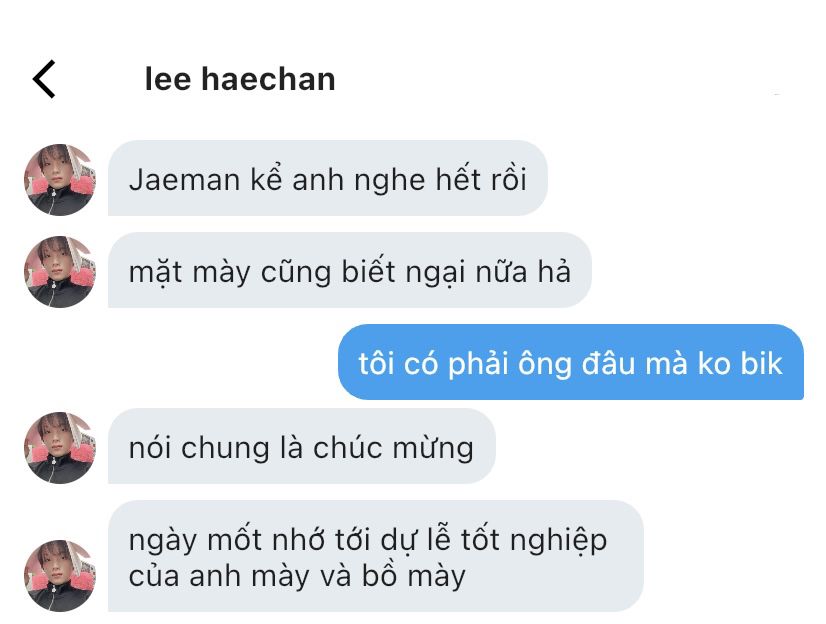Open lee haechan's profile from chat title
The height and width of the screenshot is (624, 826).
[240, 80]
